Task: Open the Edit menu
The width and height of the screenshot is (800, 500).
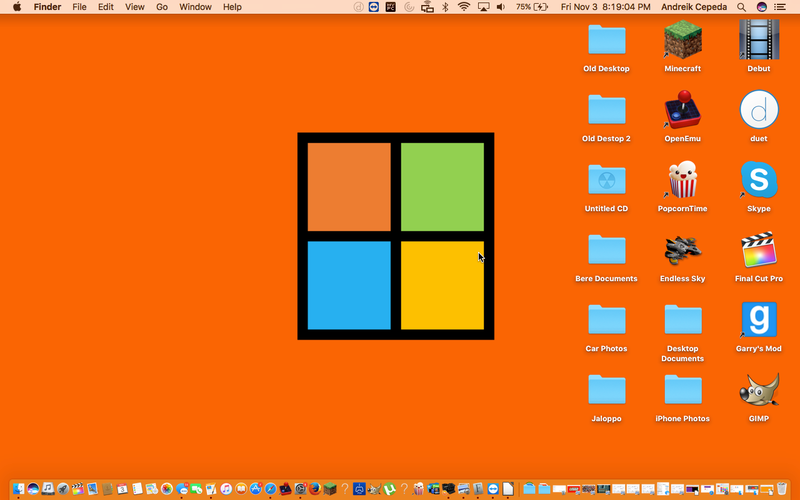Action: [106, 7]
